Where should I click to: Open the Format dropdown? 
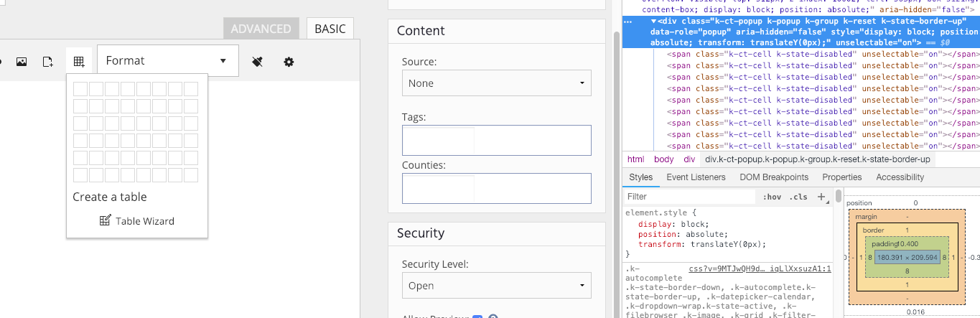coord(167,61)
